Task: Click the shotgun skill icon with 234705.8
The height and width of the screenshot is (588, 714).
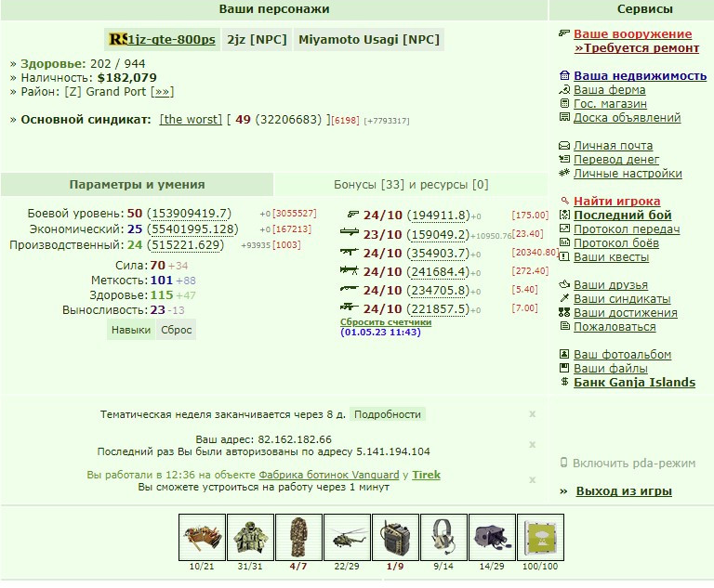Action: tap(350, 289)
